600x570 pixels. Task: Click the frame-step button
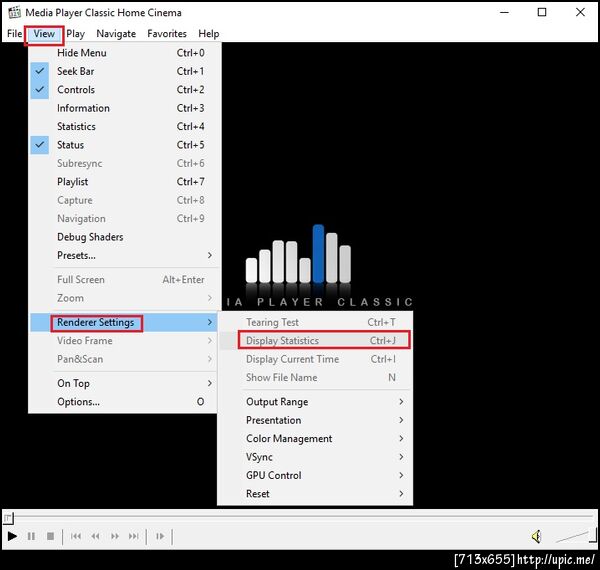[160, 536]
